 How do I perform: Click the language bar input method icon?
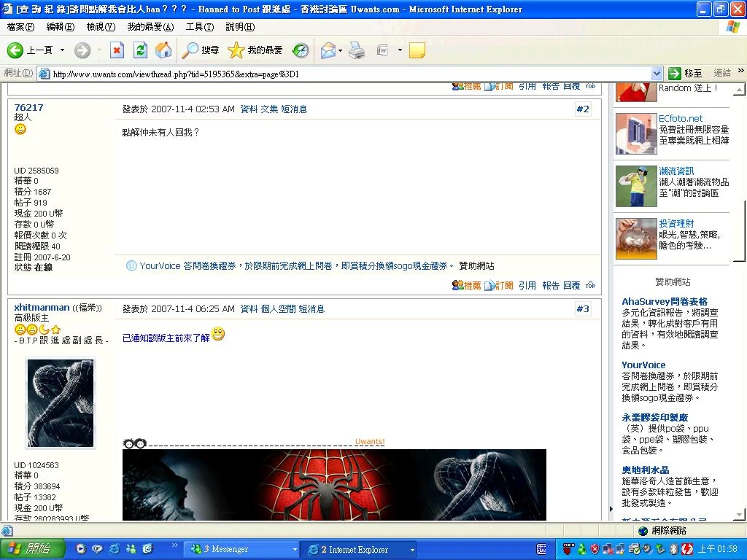tap(542, 549)
